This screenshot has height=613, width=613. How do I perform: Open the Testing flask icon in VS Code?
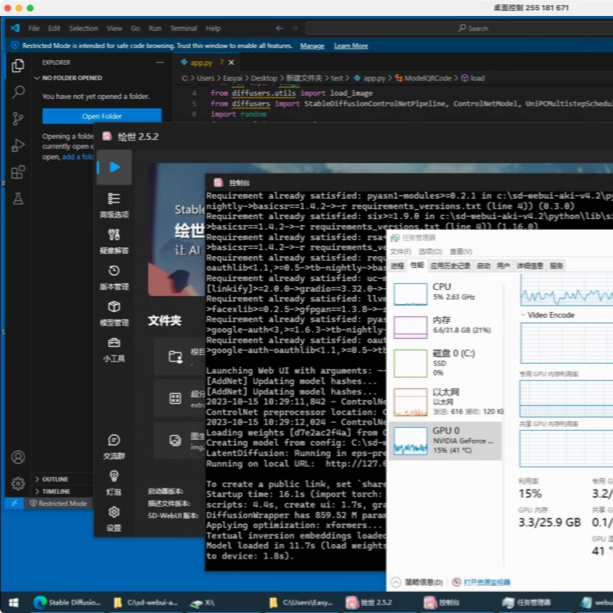pyautogui.click(x=18, y=199)
